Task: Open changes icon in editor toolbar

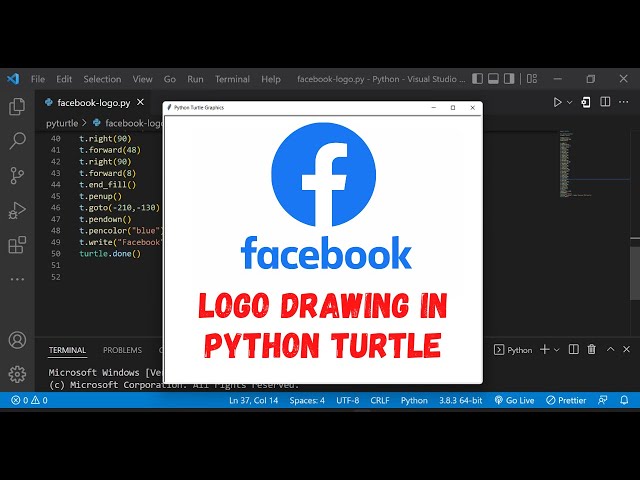Action: (x=586, y=102)
